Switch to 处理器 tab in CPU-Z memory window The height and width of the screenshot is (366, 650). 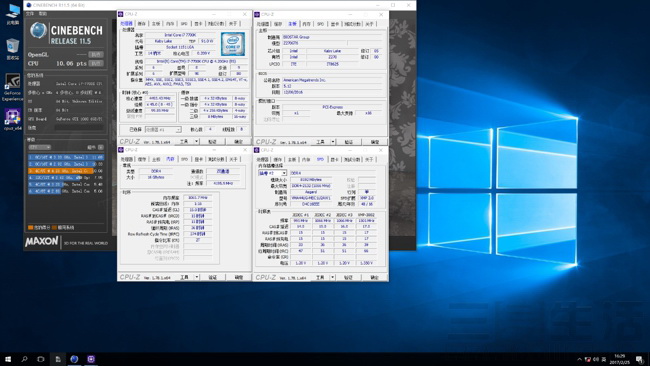[126, 159]
